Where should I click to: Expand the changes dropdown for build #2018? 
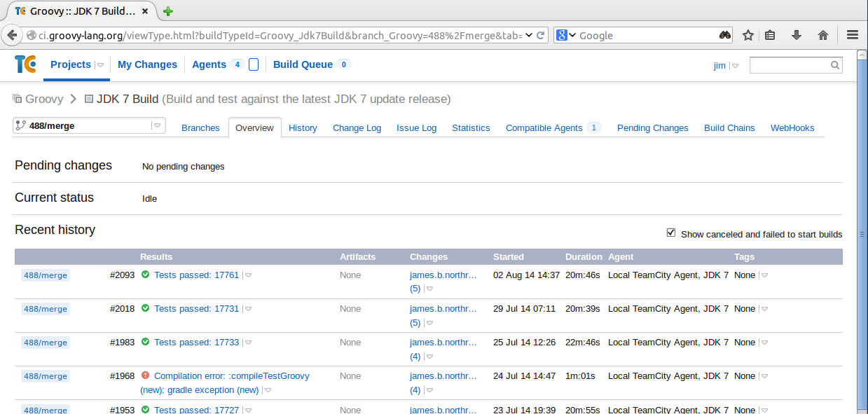[x=429, y=323]
